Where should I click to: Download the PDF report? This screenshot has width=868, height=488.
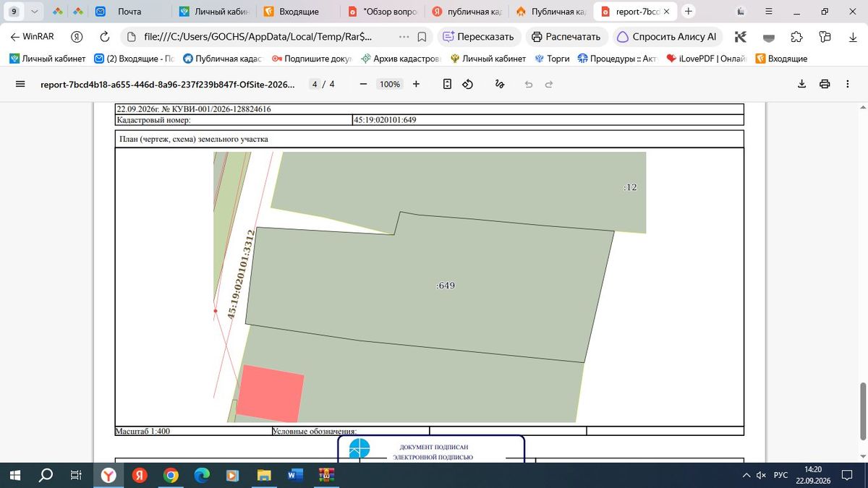[x=801, y=84]
